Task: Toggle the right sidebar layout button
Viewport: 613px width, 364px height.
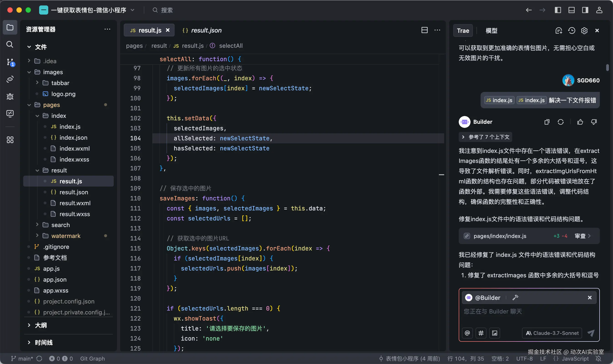Action: pyautogui.click(x=585, y=10)
